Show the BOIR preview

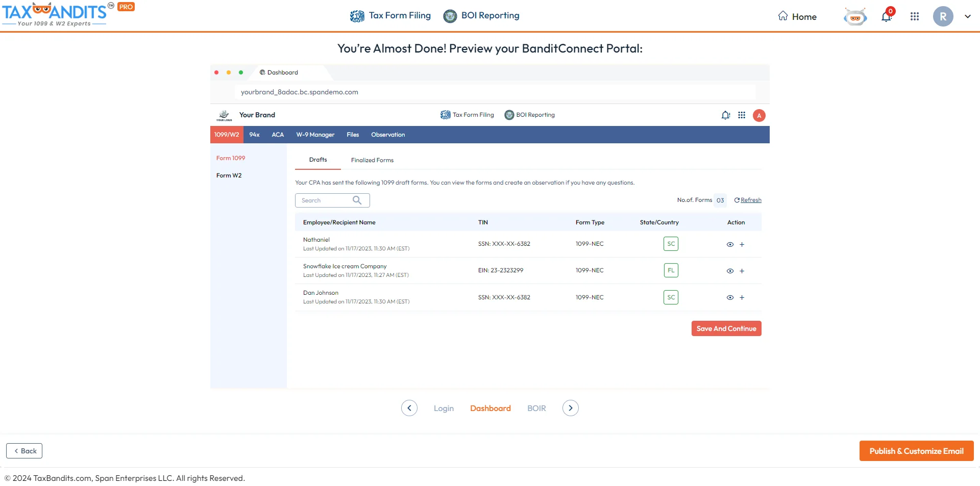[536, 408]
